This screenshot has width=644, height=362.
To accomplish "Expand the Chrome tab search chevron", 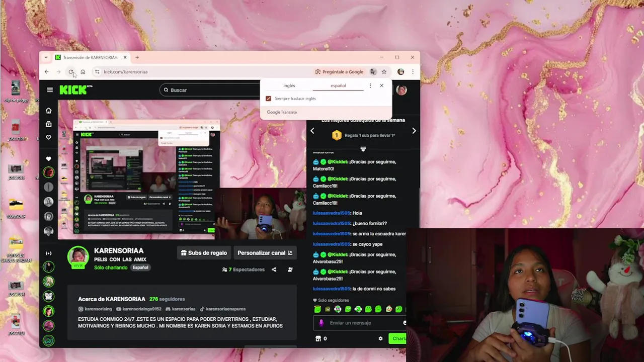I will 46,57.
